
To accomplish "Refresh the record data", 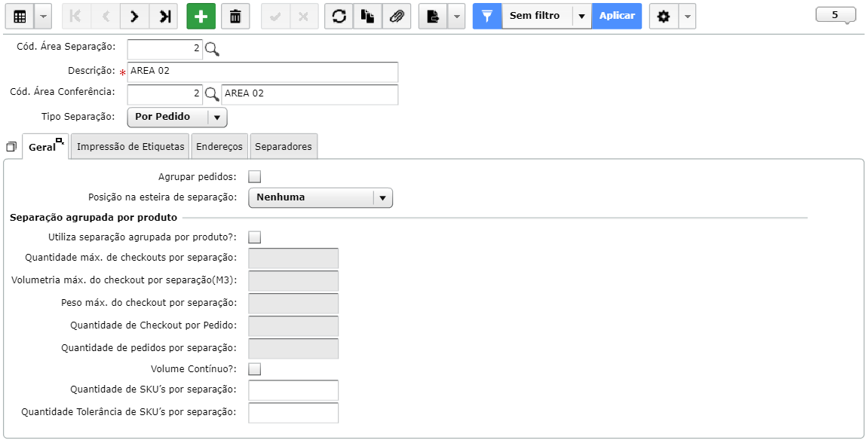I will click(x=339, y=17).
